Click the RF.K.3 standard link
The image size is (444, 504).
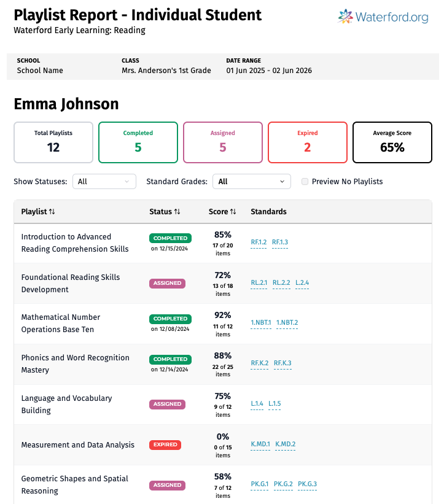[282, 363]
